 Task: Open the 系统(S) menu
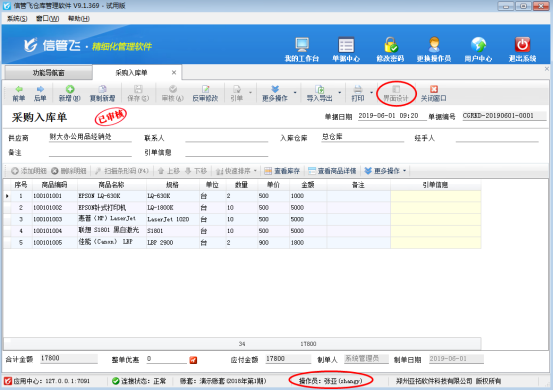tap(17, 18)
